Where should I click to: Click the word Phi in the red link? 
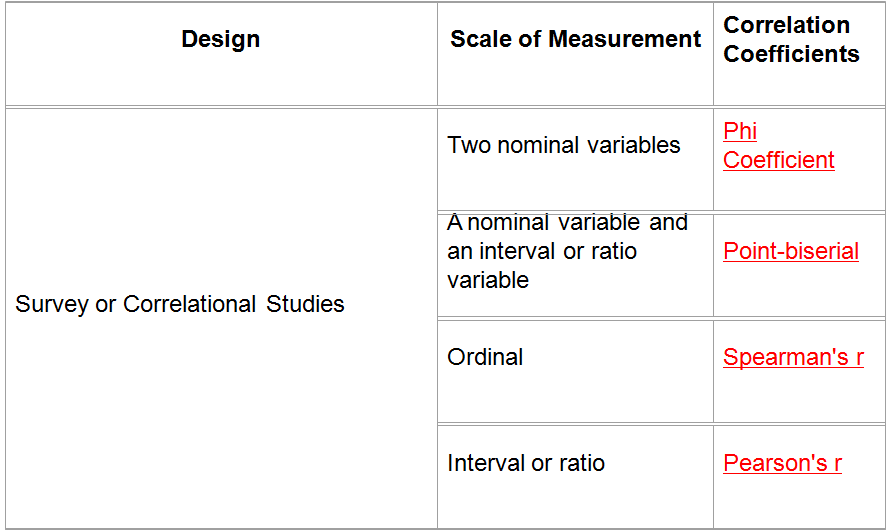[740, 131]
